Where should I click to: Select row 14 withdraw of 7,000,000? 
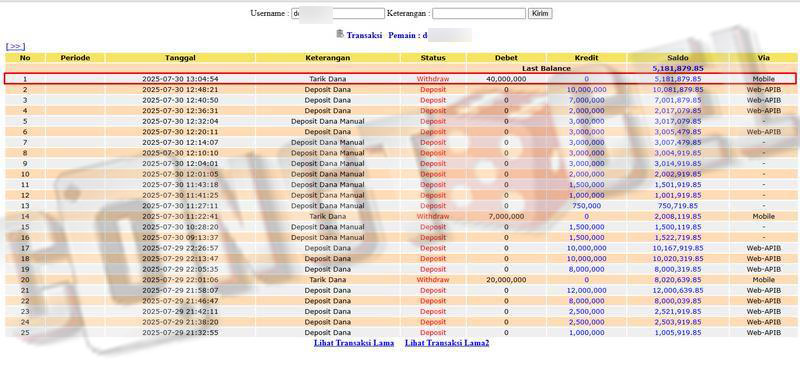click(x=401, y=216)
